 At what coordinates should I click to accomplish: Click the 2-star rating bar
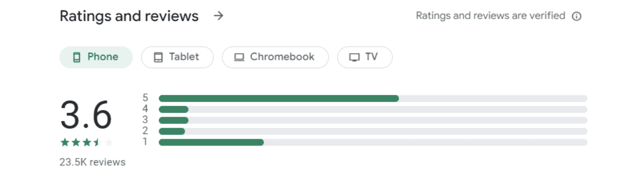[373, 131]
